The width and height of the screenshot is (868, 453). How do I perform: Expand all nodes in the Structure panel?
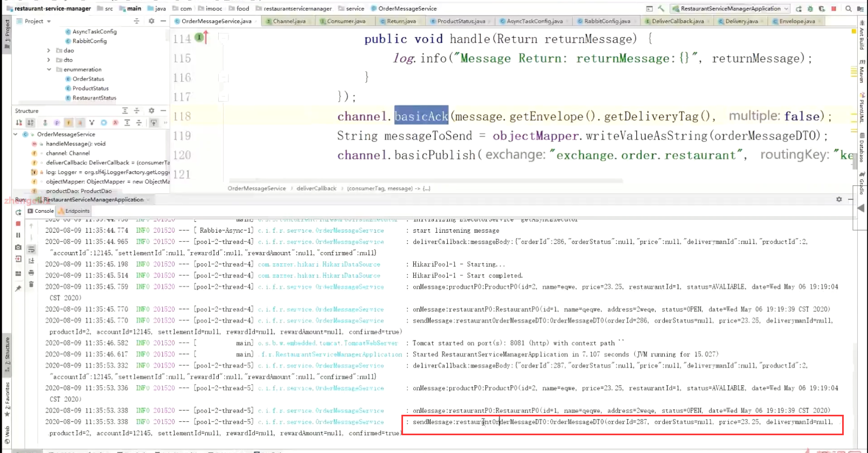click(x=125, y=110)
